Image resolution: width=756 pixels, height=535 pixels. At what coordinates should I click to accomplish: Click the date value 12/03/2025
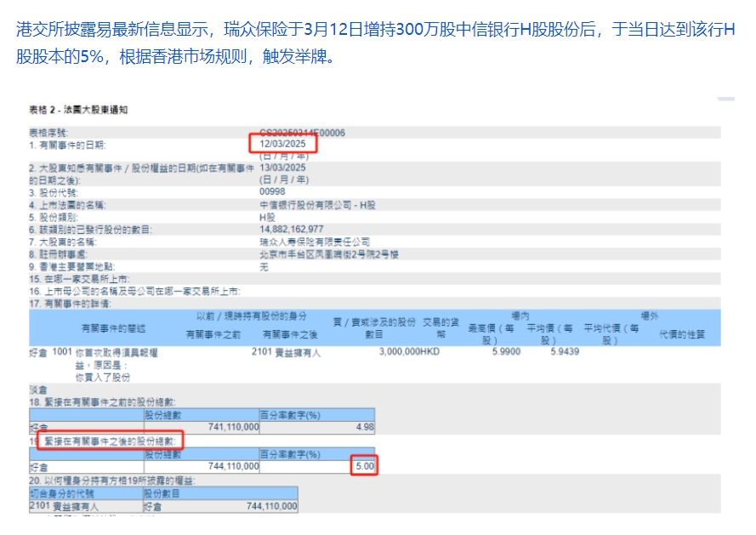pyautogui.click(x=282, y=144)
